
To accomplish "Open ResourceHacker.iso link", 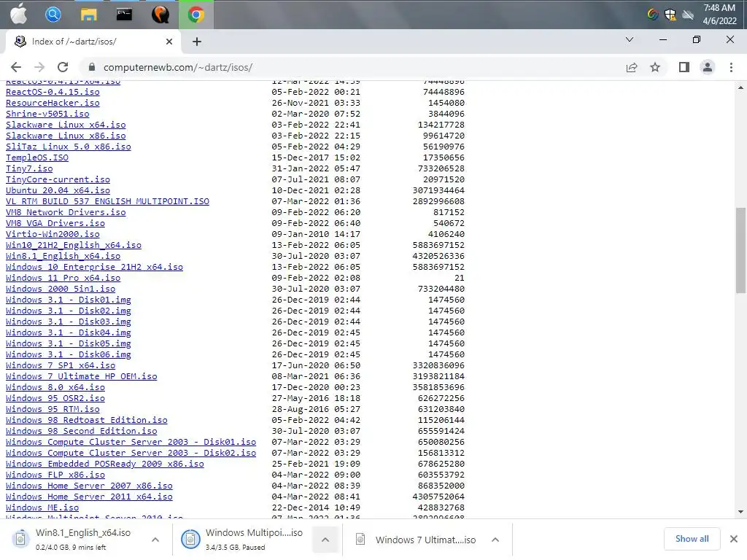I will (53, 103).
